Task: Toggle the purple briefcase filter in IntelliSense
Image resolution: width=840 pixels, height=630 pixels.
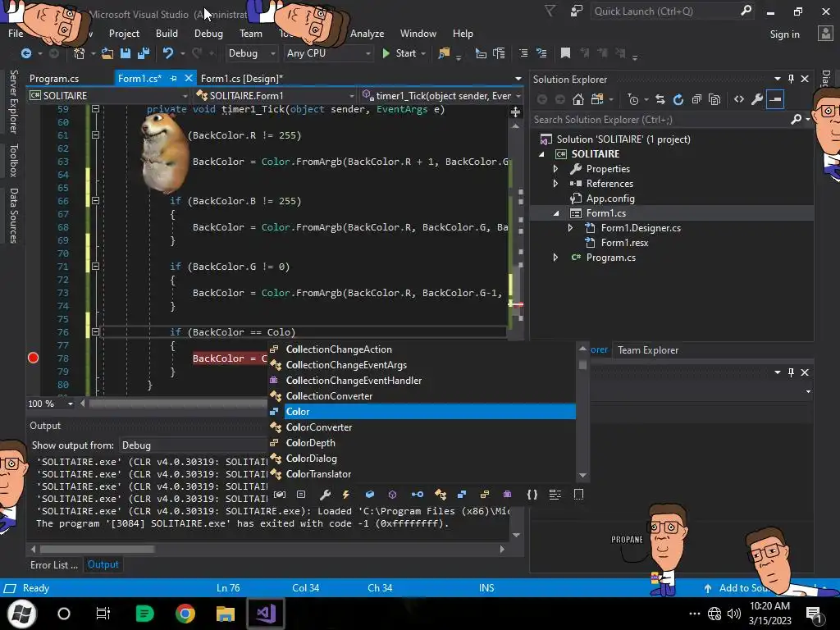Action: tap(507, 495)
